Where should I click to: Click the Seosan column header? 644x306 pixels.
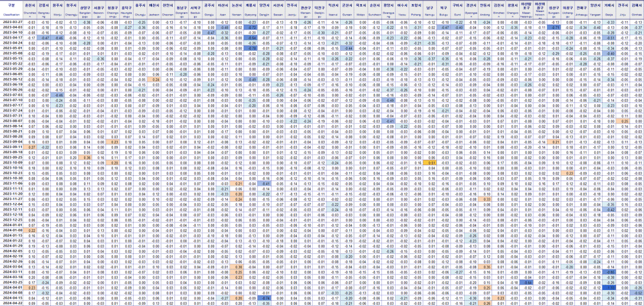[x=279, y=10]
